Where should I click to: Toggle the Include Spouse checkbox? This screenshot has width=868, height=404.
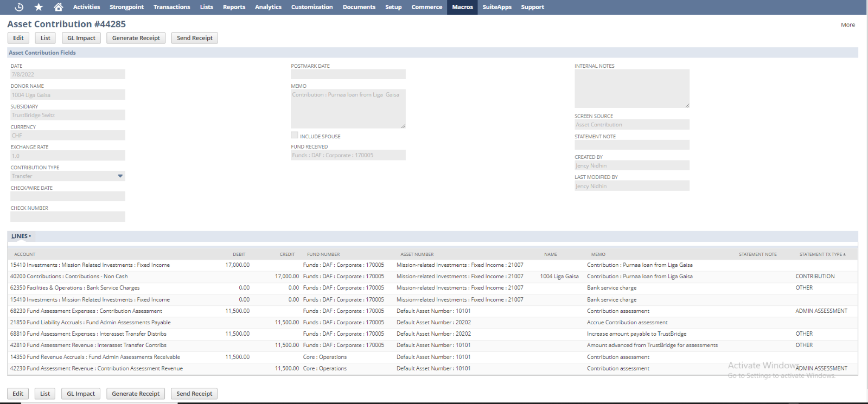click(295, 135)
